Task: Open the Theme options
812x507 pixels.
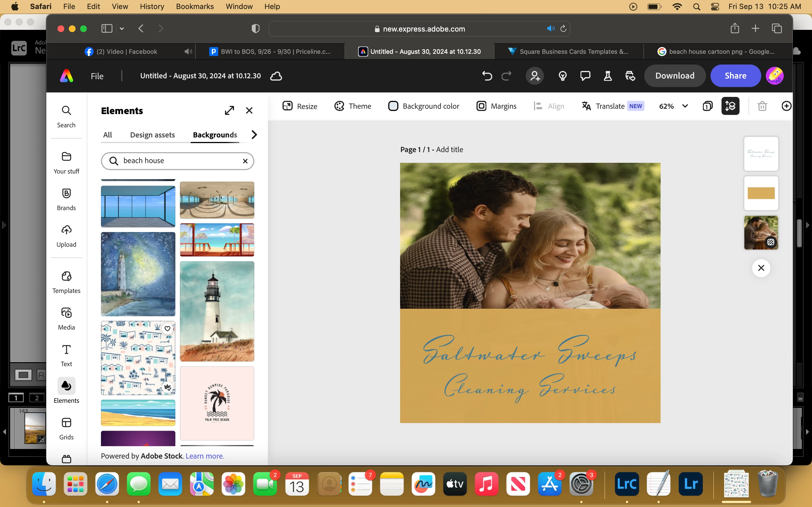Action: tap(353, 106)
